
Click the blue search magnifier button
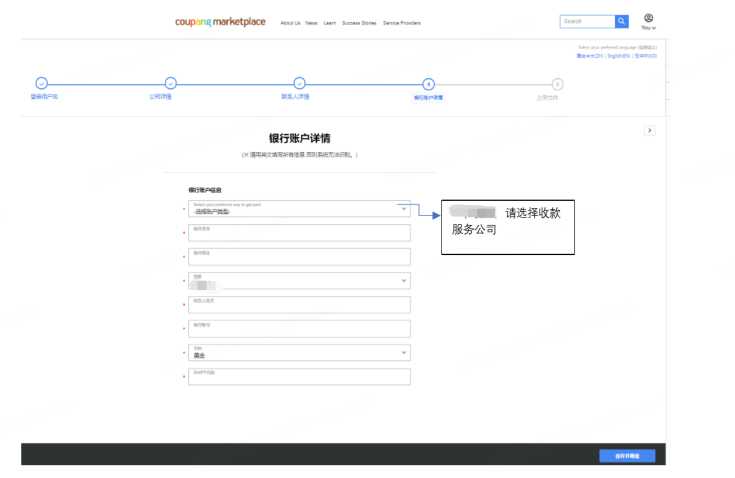click(622, 21)
